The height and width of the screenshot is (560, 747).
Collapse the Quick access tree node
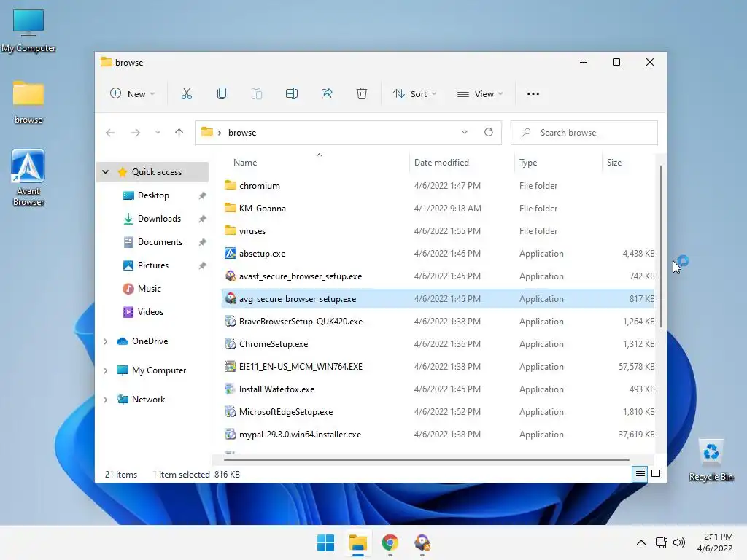[x=106, y=172]
